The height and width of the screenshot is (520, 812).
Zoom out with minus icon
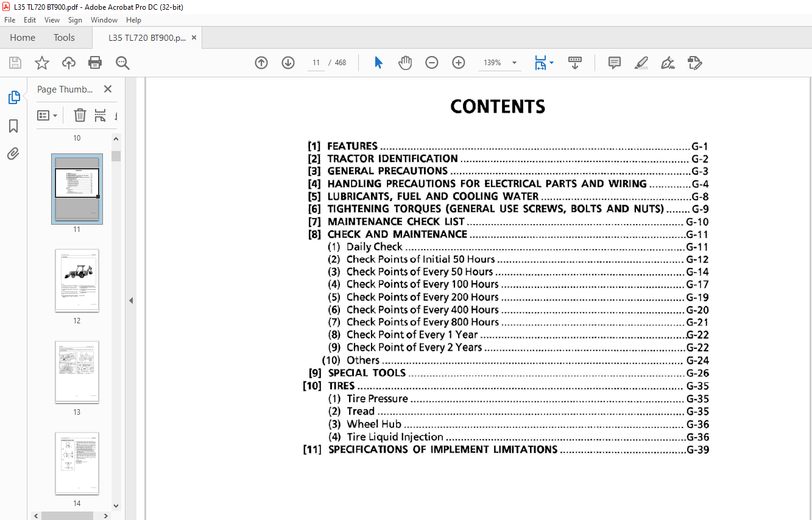(432, 63)
